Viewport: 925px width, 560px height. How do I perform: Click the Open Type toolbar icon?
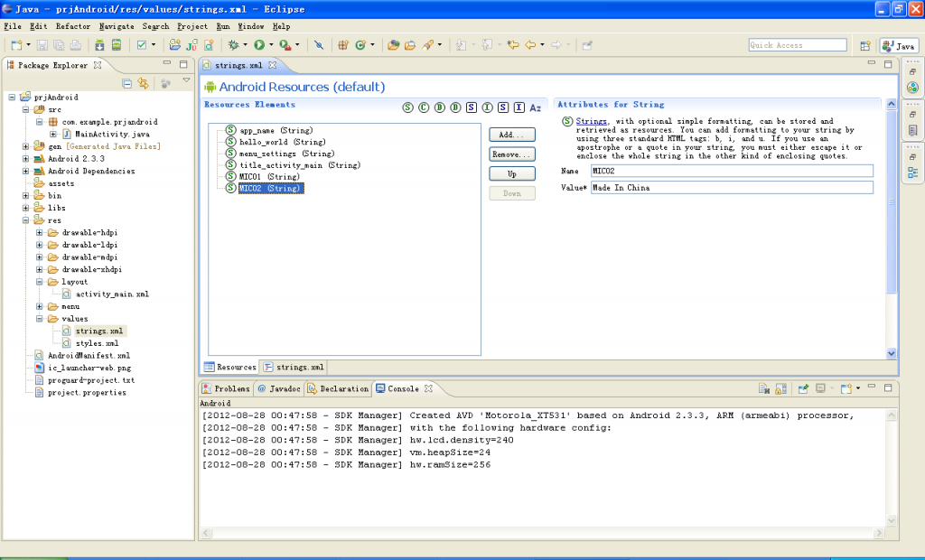point(394,45)
